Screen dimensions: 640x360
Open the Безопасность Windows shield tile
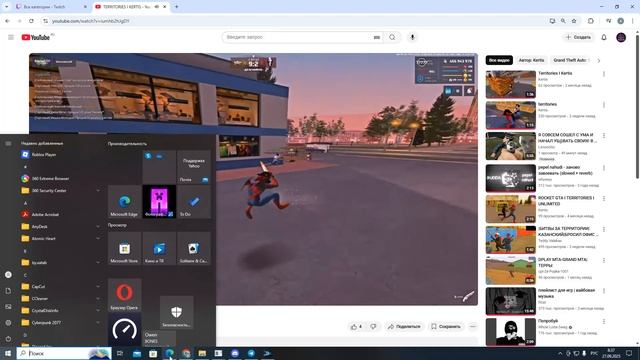pos(176,312)
